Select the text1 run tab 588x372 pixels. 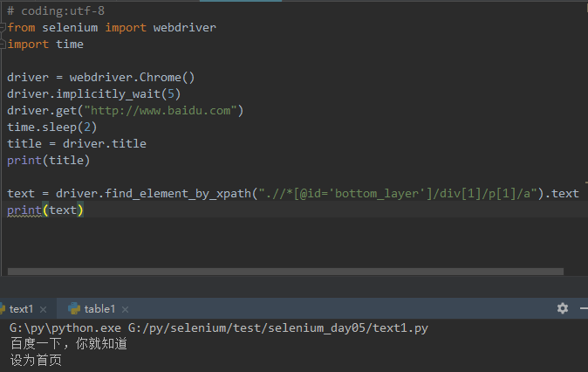[x=21, y=308]
